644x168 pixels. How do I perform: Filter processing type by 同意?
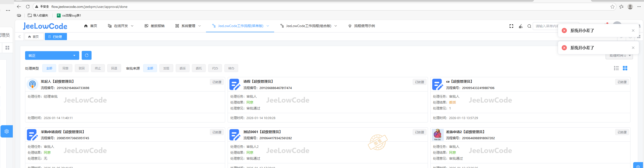(x=65, y=68)
